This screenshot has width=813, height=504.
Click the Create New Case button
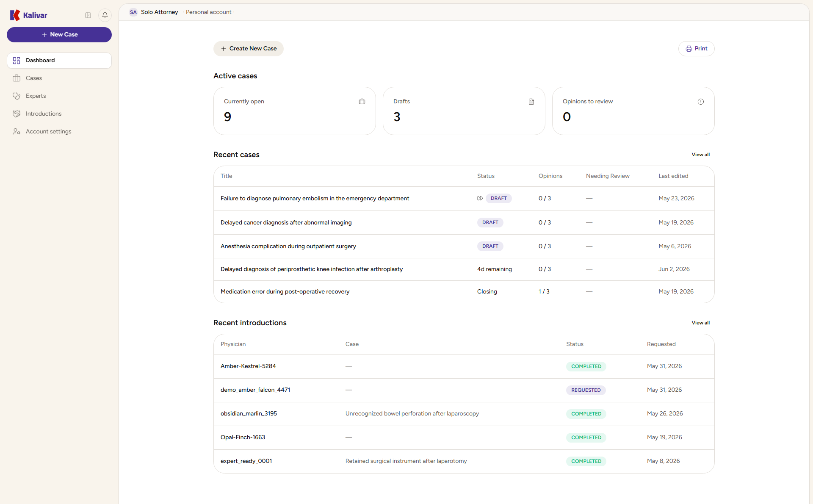click(249, 49)
